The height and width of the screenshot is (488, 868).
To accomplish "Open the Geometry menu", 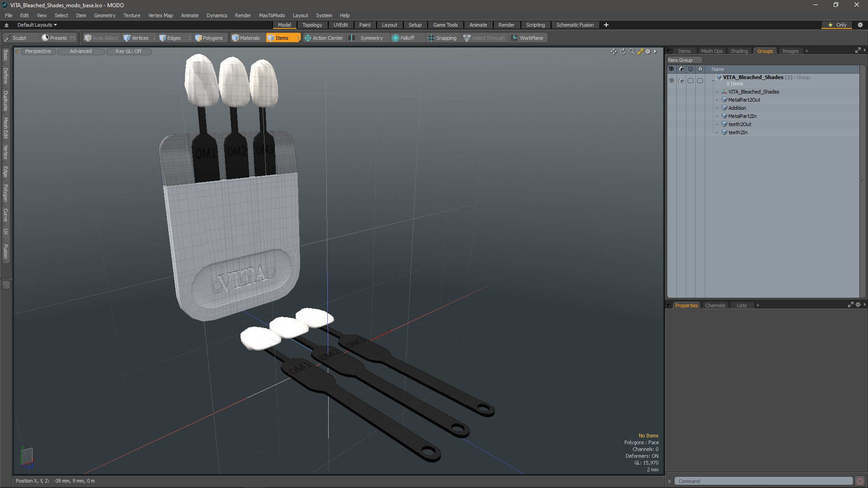I will click(x=104, y=15).
